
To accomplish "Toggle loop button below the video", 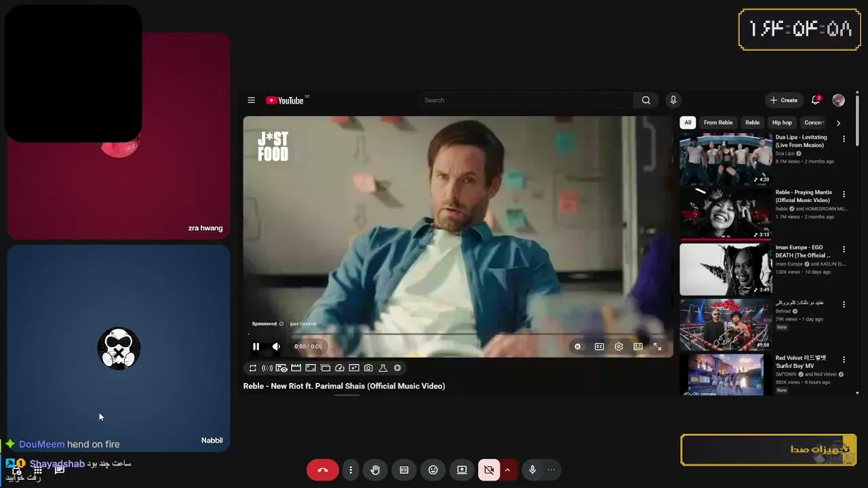I will (x=253, y=368).
